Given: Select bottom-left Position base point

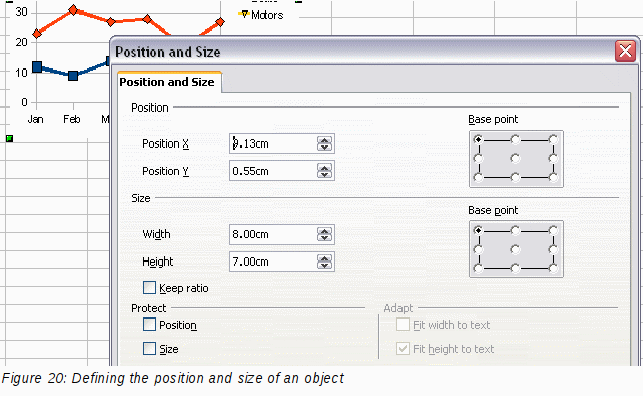Looking at the screenshot, I should [478, 178].
